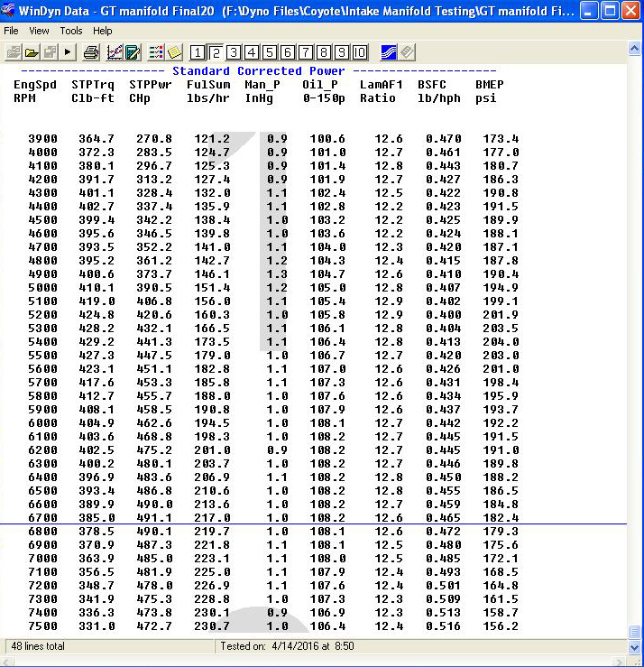Click peak power value 491.1
The width and height of the screenshot is (644, 667).
154,518
